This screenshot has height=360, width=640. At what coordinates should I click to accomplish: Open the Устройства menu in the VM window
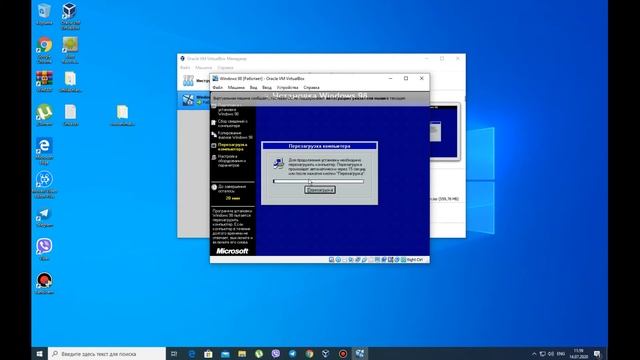coord(287,87)
